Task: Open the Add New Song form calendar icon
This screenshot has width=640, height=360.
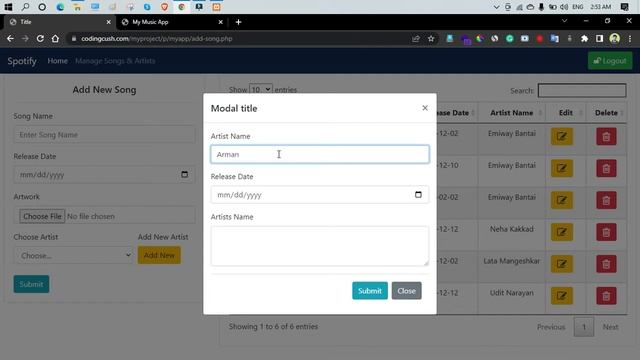Action: pos(184,174)
